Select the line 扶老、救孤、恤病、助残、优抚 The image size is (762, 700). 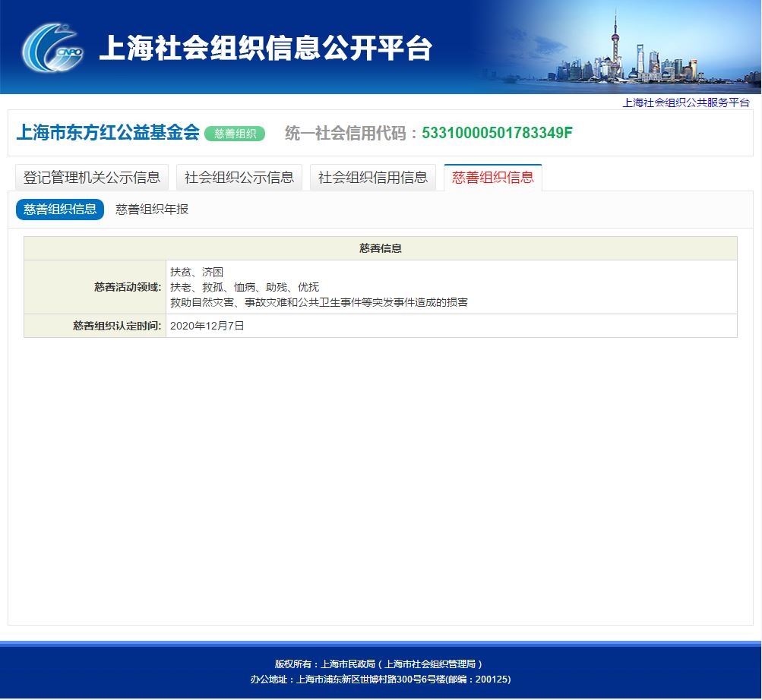coord(245,287)
